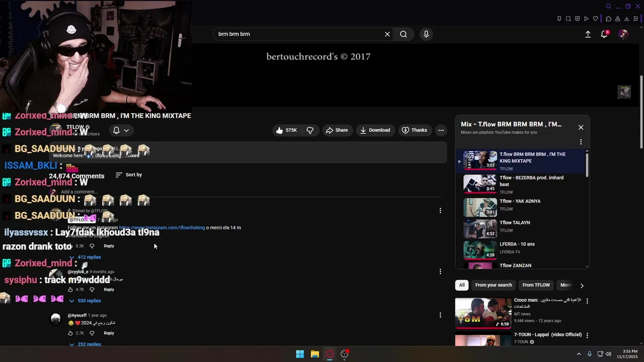Image resolution: width=644 pixels, height=362 pixels.
Task: Select the From TFLOW chip
Action: coord(536,285)
